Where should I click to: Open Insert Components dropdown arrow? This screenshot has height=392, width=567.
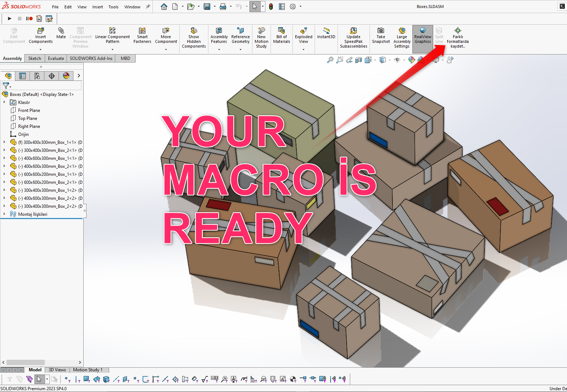pos(41,50)
